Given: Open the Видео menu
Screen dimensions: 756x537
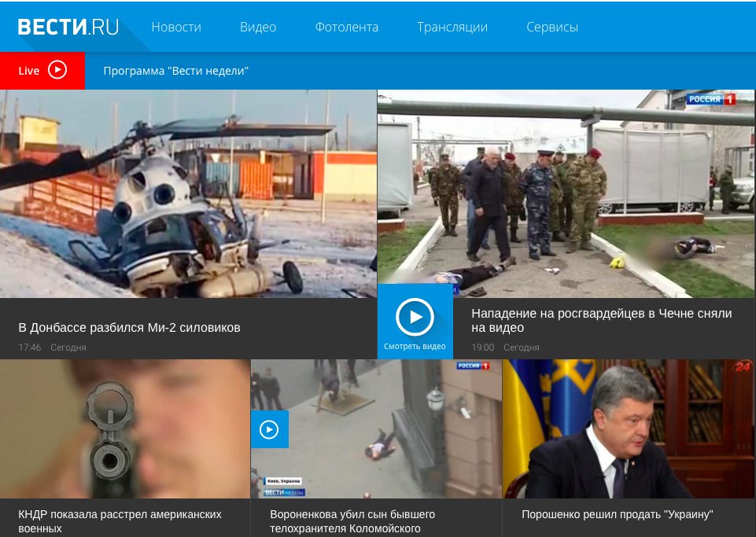Looking at the screenshot, I should [258, 27].
